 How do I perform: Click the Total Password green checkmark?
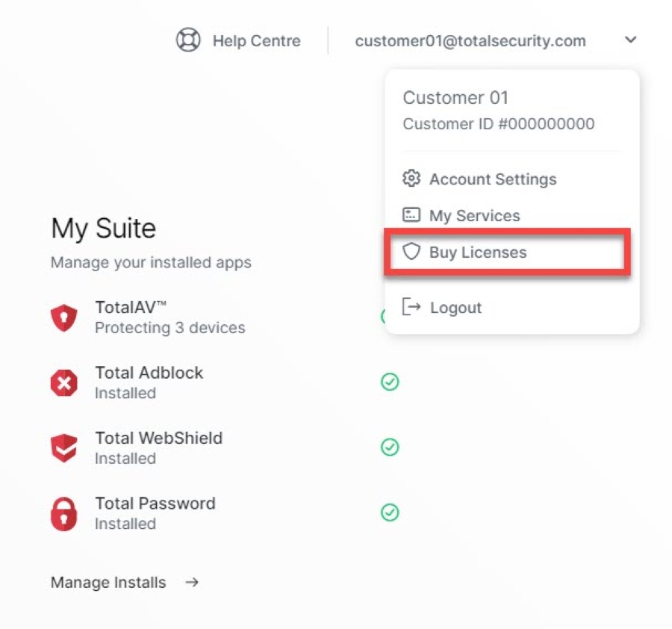390,513
